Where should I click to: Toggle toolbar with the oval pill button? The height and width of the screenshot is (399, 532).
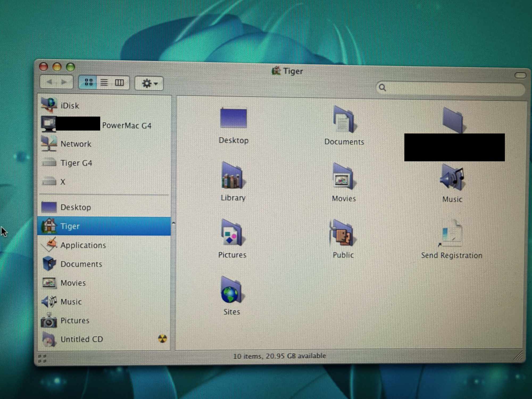pos(520,76)
